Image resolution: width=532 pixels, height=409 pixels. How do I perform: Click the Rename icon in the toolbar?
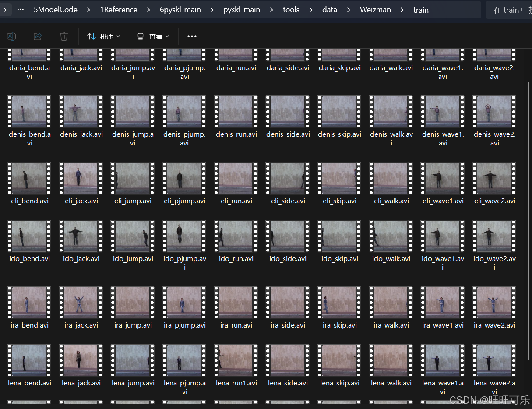click(12, 36)
